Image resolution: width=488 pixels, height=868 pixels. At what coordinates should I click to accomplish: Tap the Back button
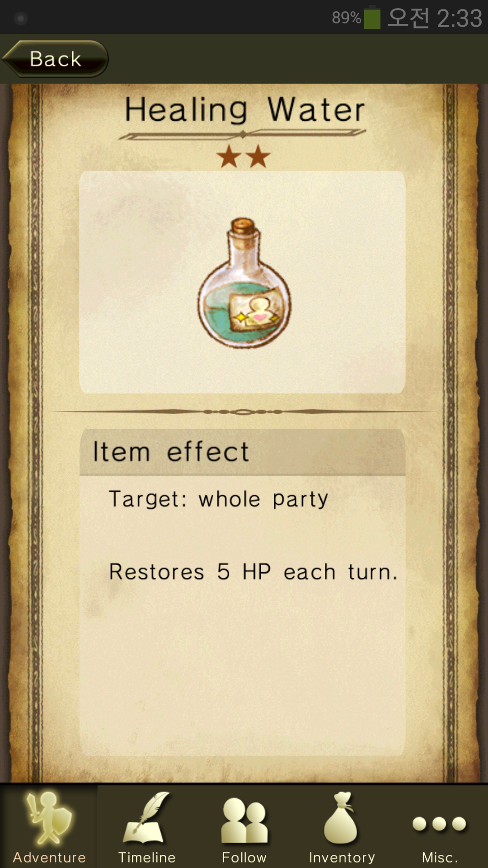click(x=55, y=59)
